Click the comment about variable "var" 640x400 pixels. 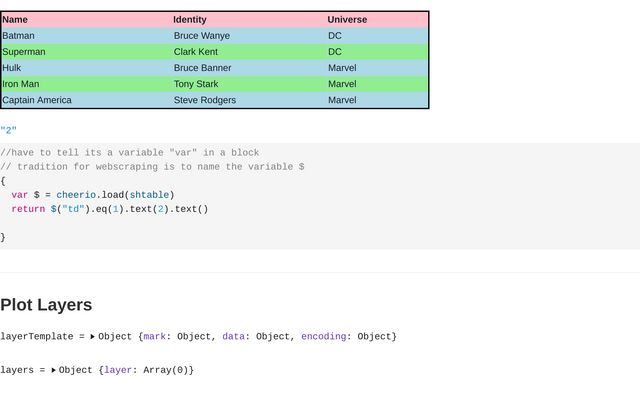coord(130,153)
